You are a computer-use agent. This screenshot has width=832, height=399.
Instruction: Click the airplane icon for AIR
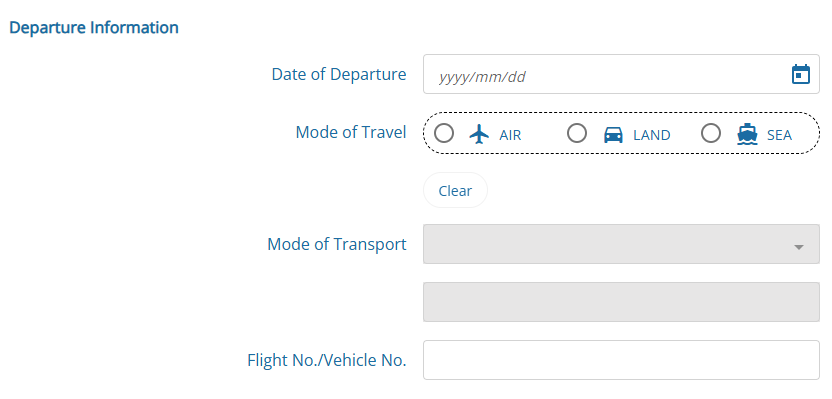pyautogui.click(x=479, y=134)
